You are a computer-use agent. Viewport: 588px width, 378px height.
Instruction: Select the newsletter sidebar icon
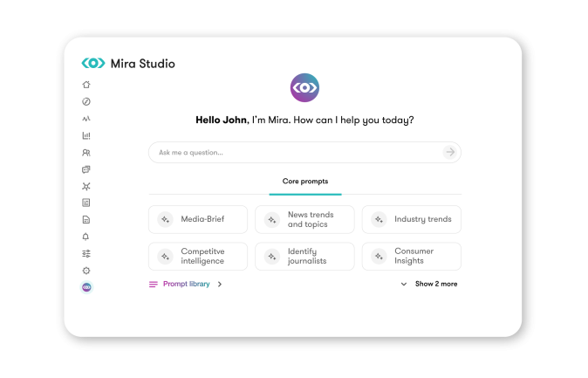(x=86, y=203)
